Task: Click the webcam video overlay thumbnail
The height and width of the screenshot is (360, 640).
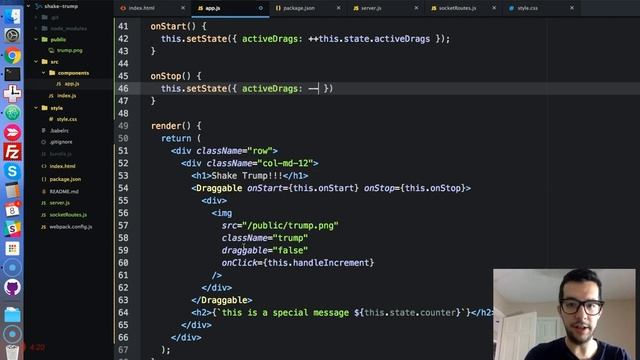Action: click(564, 314)
